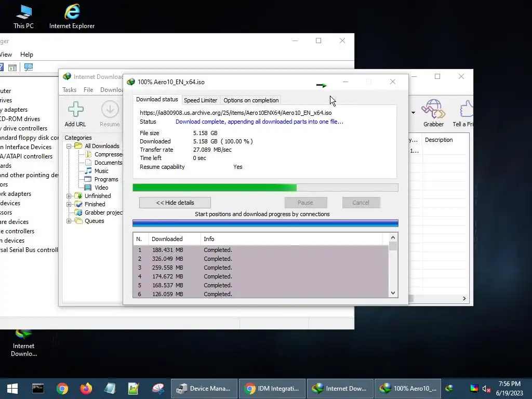Expand the Queues tree node
This screenshot has width=532, height=399.
point(69,221)
